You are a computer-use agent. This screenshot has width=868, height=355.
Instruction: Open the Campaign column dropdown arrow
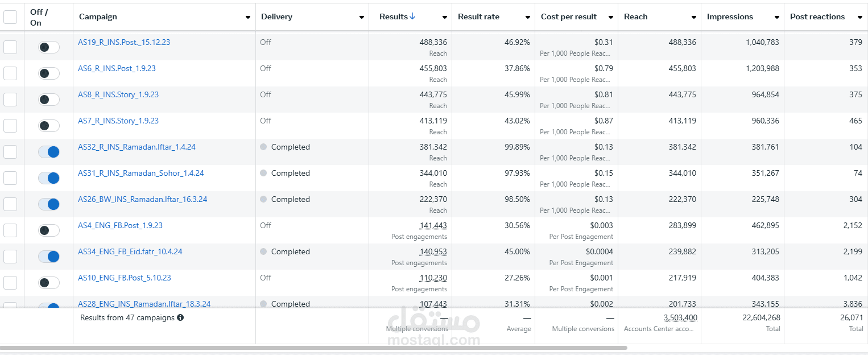[x=248, y=17]
